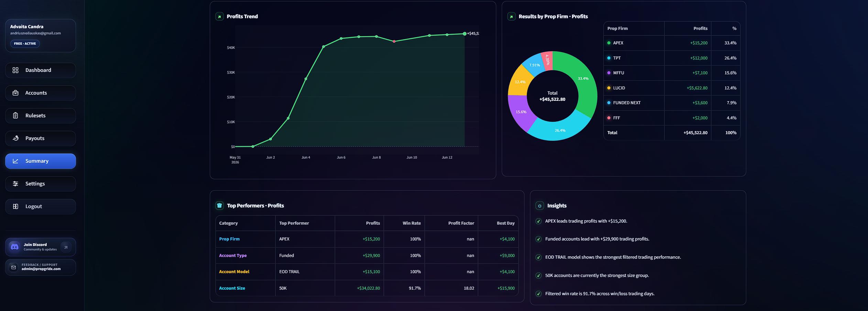Open the Settings page

pyautogui.click(x=41, y=184)
